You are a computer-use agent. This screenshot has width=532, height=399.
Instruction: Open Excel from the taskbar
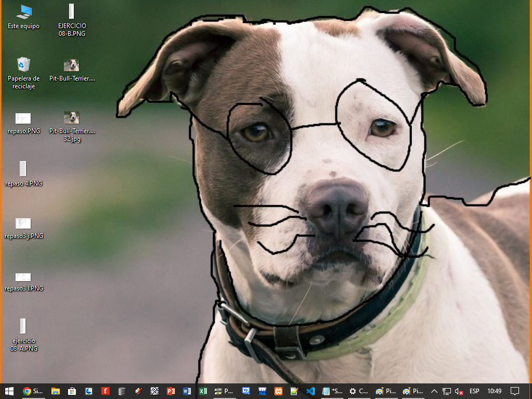pos(203,391)
